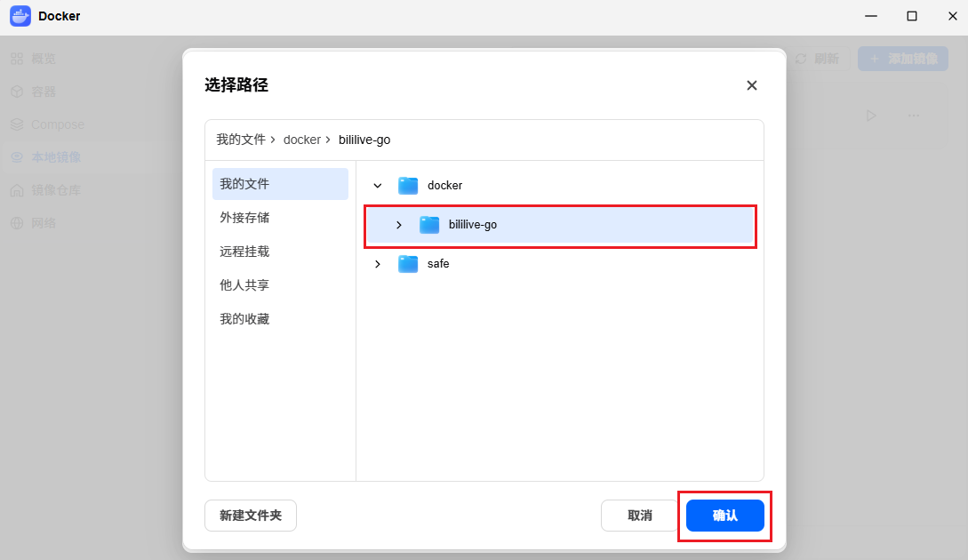Switch to 远程挂载 location
The height and width of the screenshot is (560, 968).
244,252
